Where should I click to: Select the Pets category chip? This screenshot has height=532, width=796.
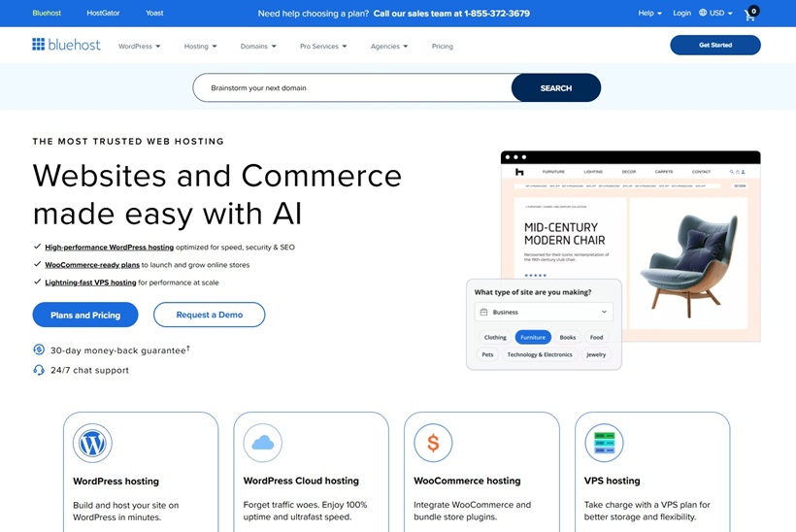pos(487,354)
